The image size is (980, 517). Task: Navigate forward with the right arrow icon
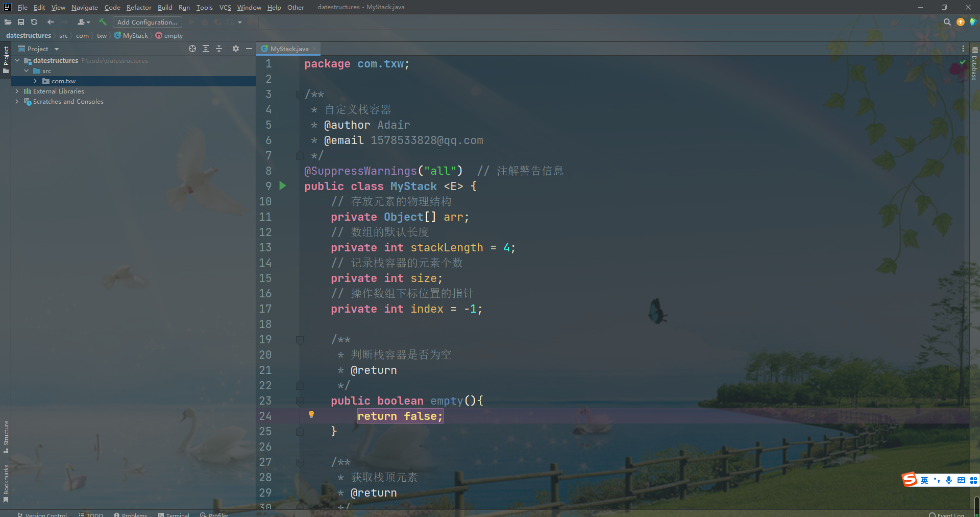[64, 22]
